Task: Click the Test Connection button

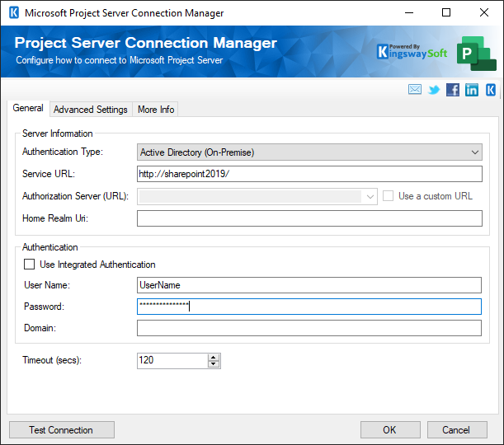Action: tap(62, 429)
